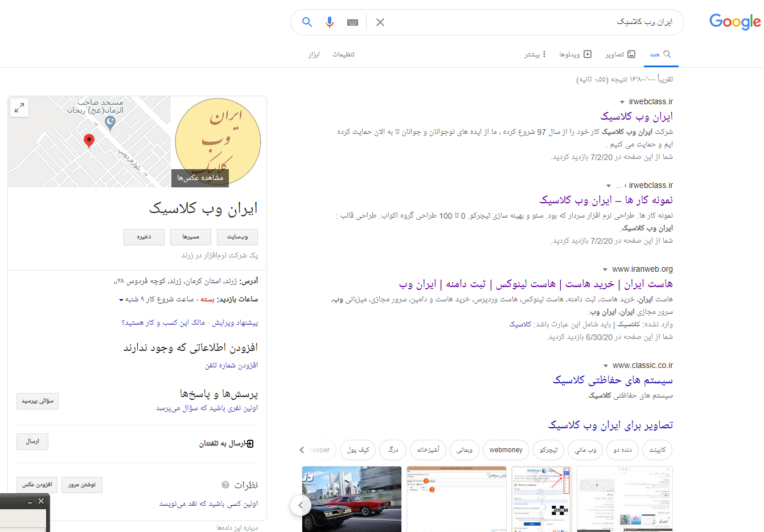The height and width of the screenshot is (532, 764).
Task: Open تصاویر برای ایران وب کلاسیک link
Action: [x=611, y=425]
